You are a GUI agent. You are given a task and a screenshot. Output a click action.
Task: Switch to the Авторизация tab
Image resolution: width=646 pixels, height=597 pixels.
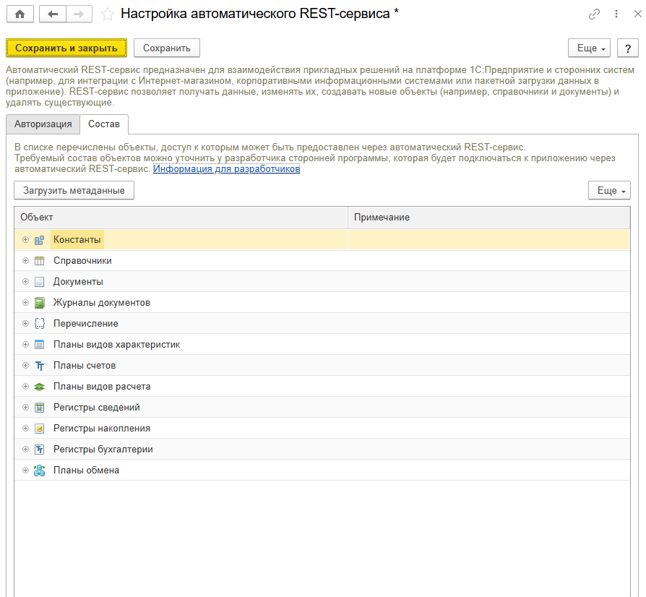click(43, 124)
